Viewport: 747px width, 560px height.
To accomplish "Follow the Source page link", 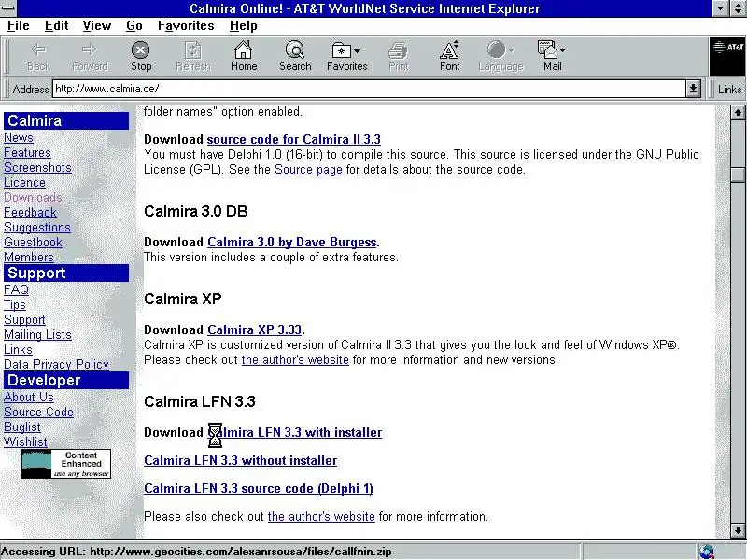I will 308,170.
